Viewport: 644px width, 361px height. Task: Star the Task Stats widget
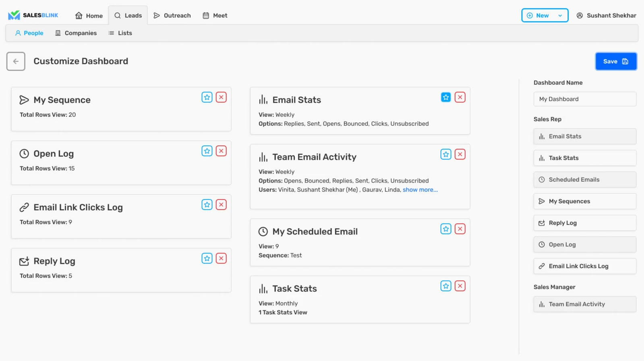(x=446, y=286)
